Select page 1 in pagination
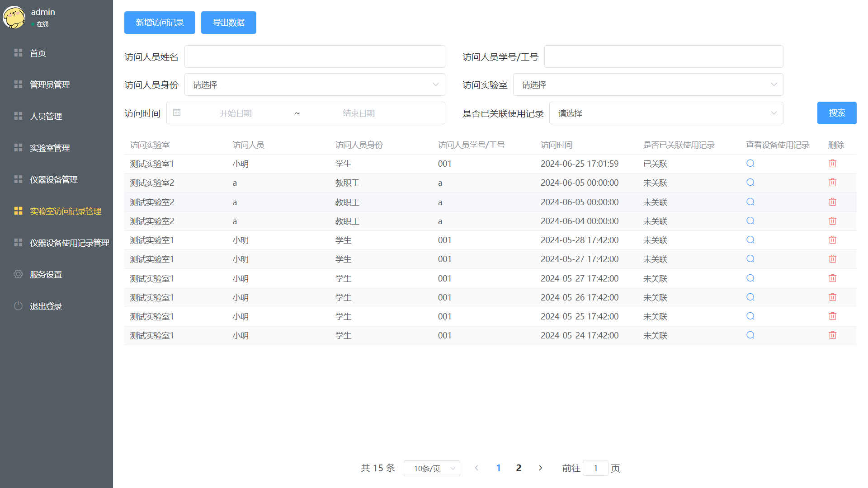This screenshot has height=488, width=868. 498,468
